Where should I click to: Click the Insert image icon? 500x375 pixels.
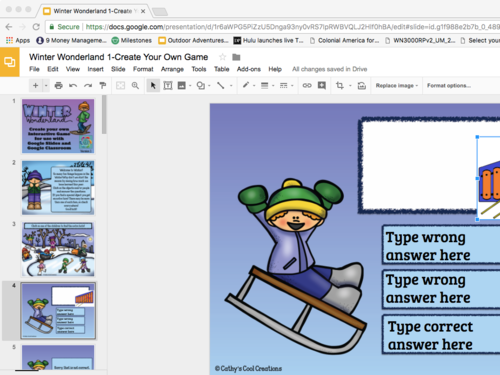182,86
